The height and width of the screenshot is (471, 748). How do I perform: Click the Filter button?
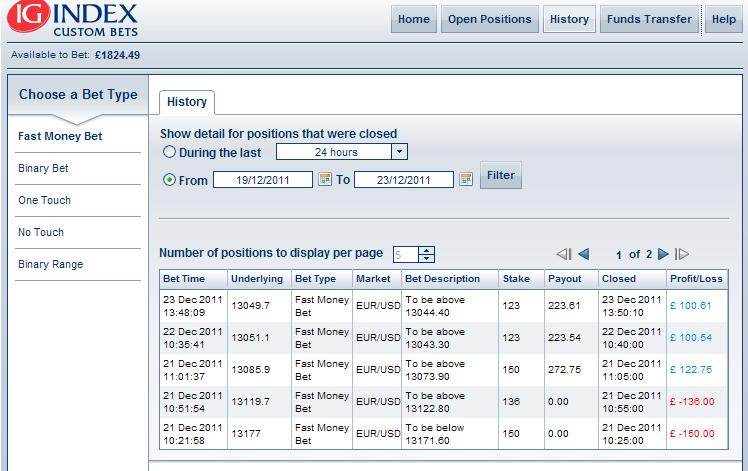(x=500, y=175)
